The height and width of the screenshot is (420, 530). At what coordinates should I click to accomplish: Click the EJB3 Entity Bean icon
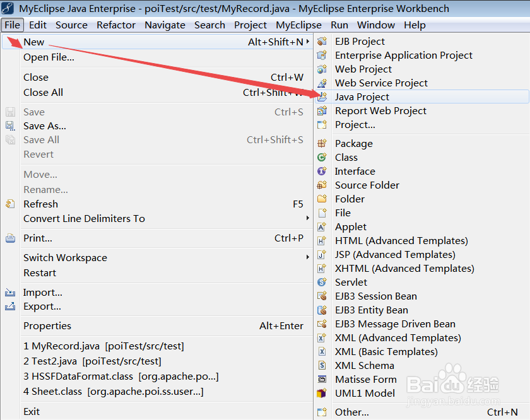point(322,310)
